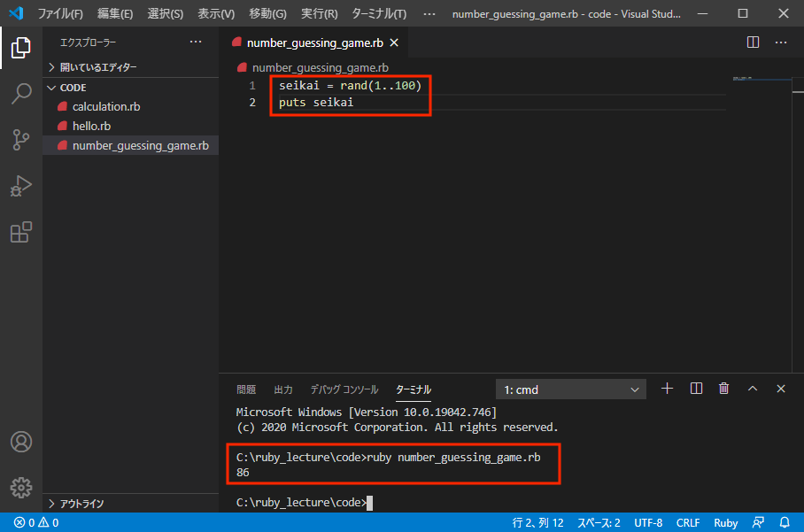Select the number_guessing_game.rb editor tab
The height and width of the screenshot is (532, 804).
(x=313, y=43)
